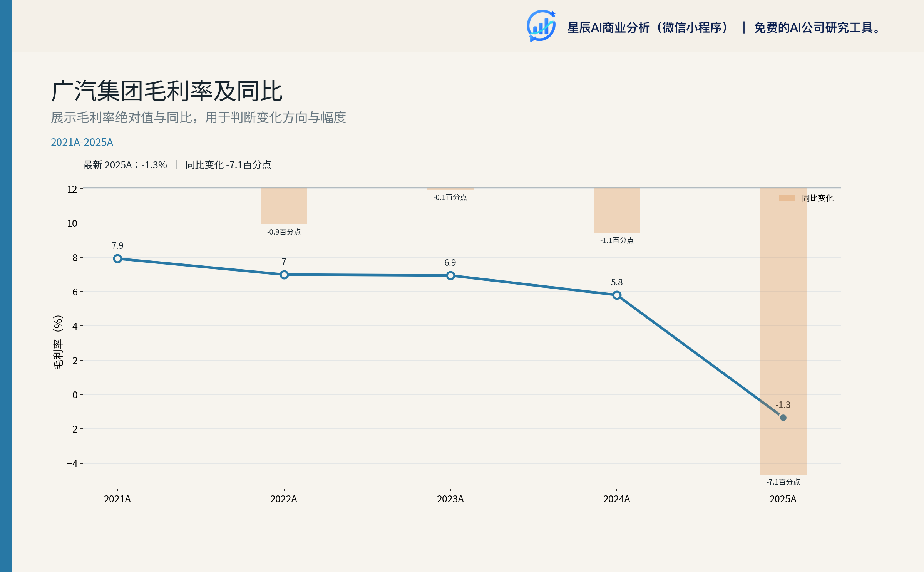The height and width of the screenshot is (572, 924).
Task: Click the value label 6.9
Action: [x=450, y=263]
